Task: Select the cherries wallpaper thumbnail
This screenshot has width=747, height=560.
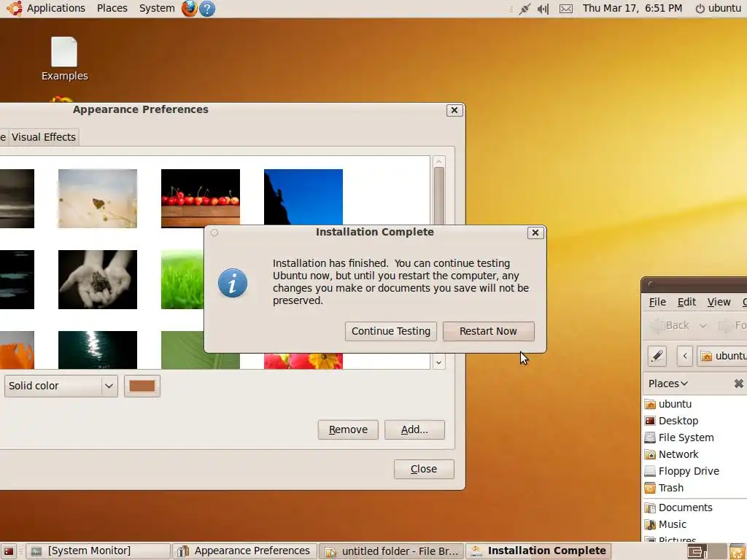Action: (201, 198)
